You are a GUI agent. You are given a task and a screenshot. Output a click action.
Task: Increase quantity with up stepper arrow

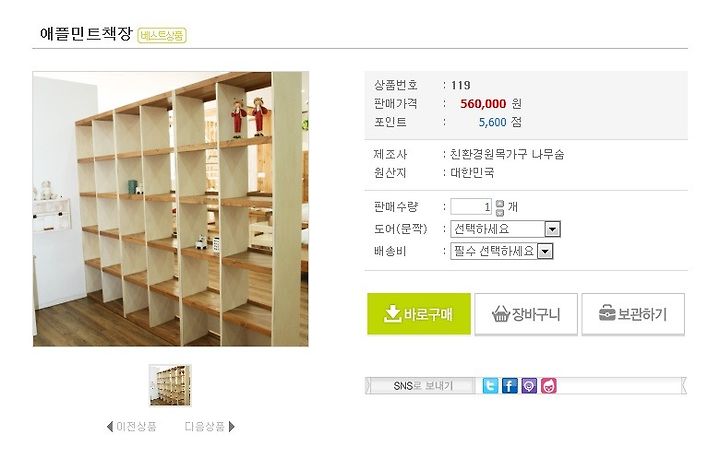click(x=500, y=203)
